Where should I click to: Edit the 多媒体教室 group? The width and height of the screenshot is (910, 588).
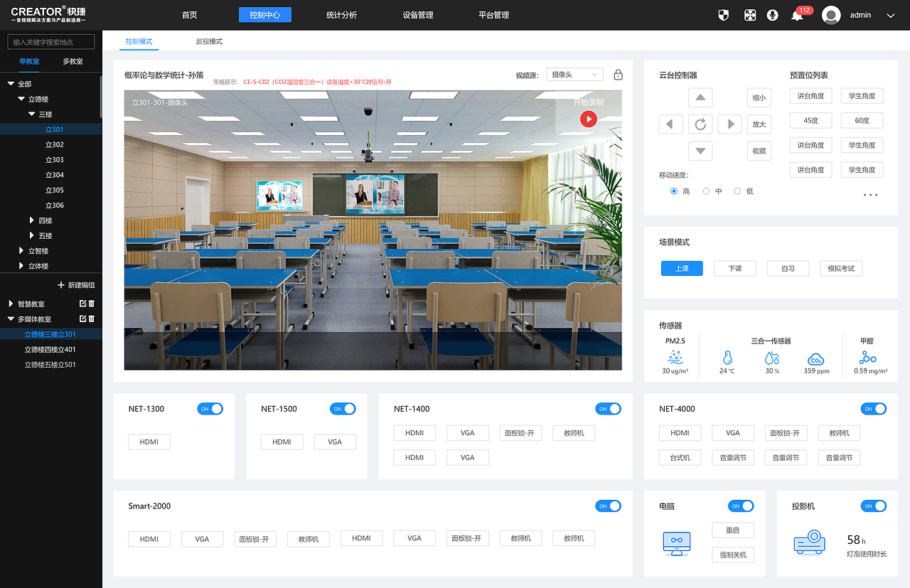pyautogui.click(x=83, y=319)
